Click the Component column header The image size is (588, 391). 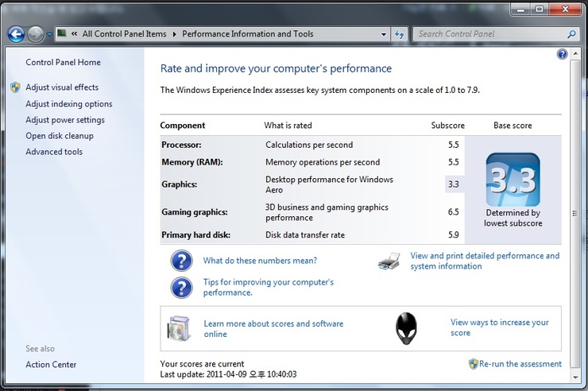(183, 126)
